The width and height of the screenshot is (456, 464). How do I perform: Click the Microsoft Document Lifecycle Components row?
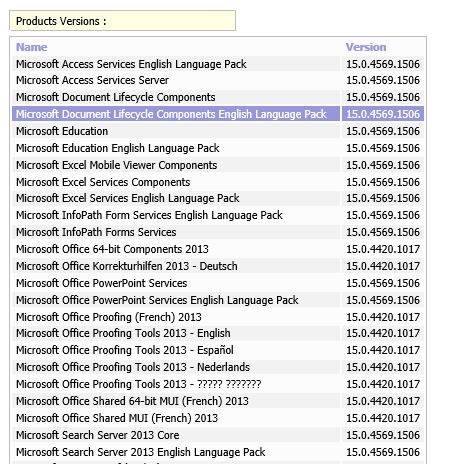(218, 97)
